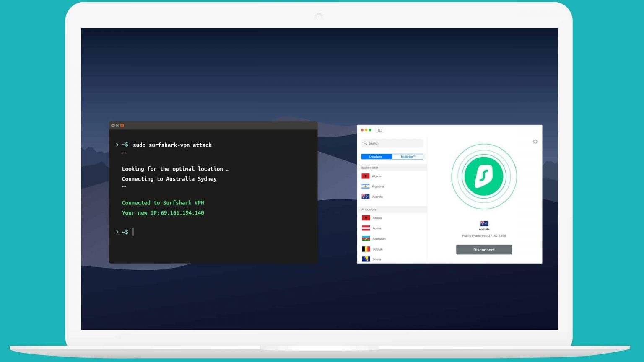Click the Albania flag under All locations

click(x=366, y=218)
